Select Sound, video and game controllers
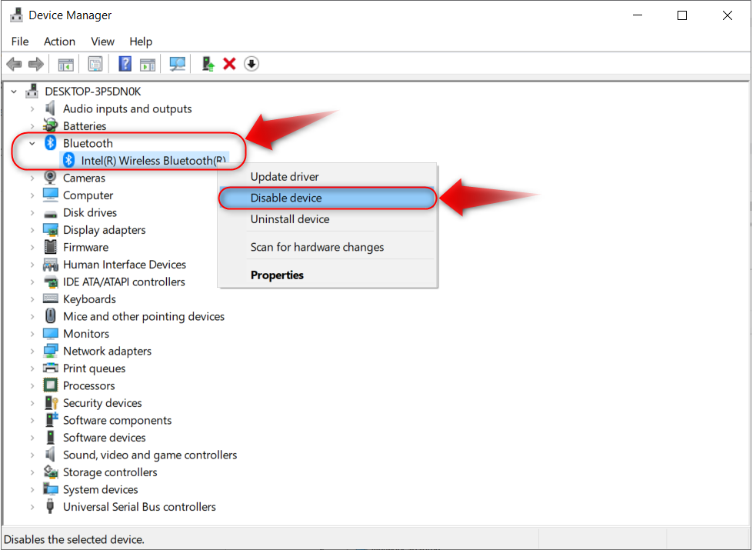 coord(150,455)
